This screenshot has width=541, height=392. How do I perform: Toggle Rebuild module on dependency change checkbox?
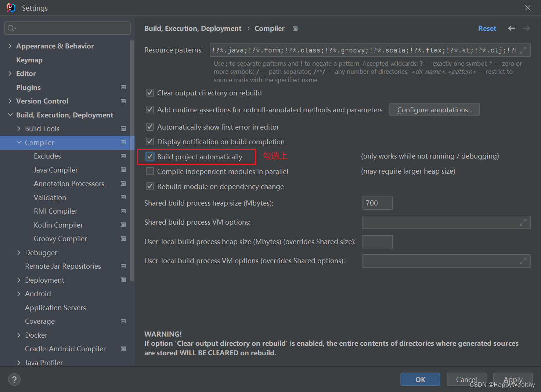[x=150, y=186]
